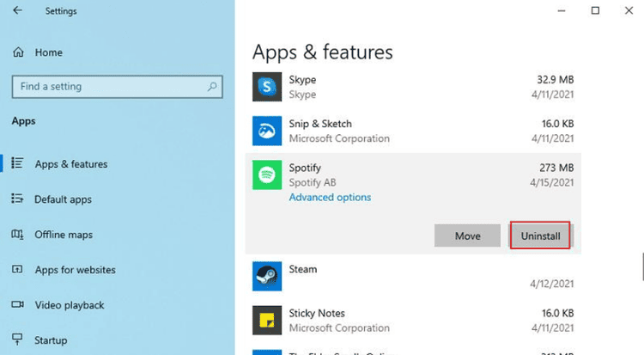This screenshot has width=644, height=355.
Task: Click the Apps & features page heading
Action: click(x=322, y=52)
